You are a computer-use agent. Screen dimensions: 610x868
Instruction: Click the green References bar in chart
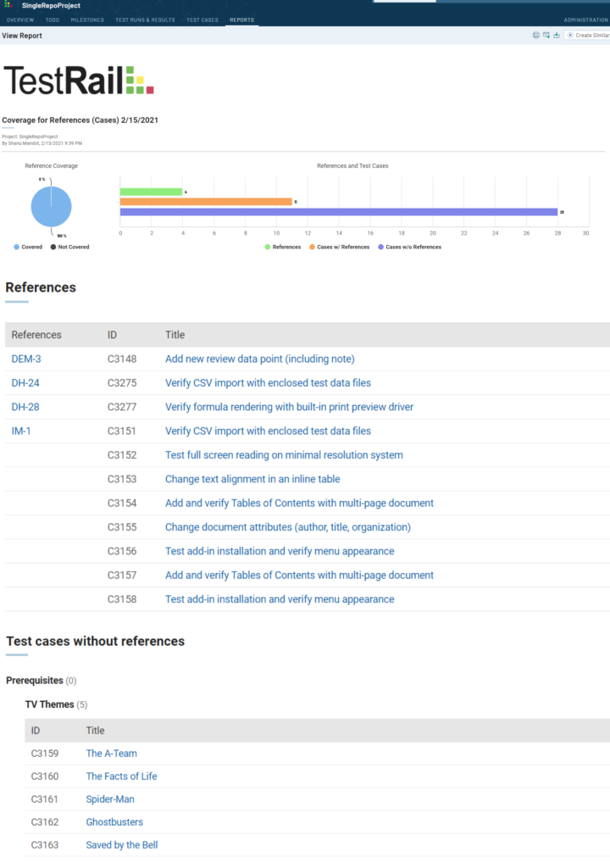151,192
